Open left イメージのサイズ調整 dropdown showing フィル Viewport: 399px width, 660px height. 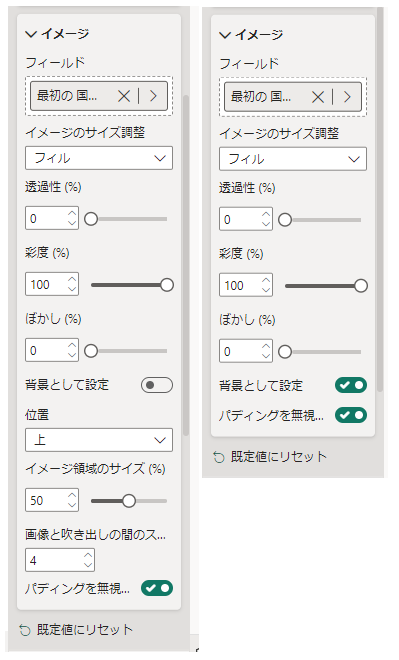(x=99, y=158)
